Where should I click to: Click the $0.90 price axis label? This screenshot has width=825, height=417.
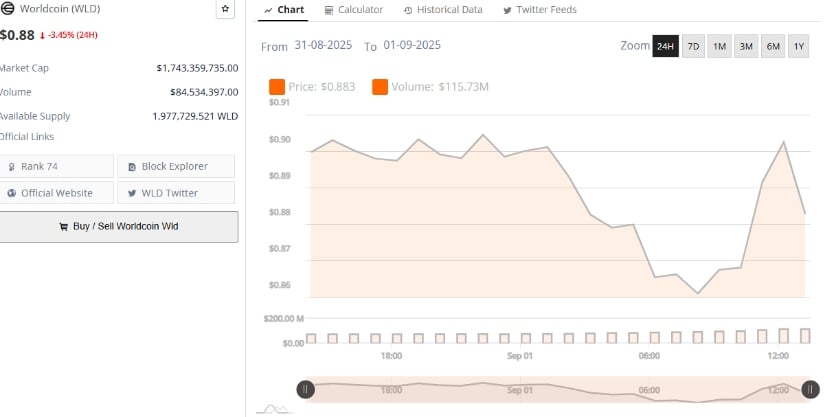[x=279, y=139]
